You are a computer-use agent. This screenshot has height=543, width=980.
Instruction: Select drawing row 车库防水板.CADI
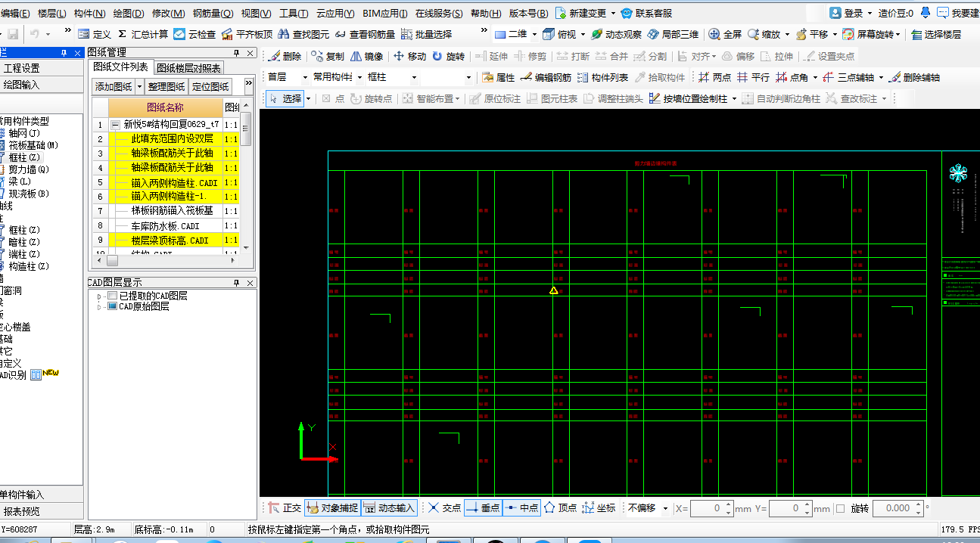[x=165, y=225]
